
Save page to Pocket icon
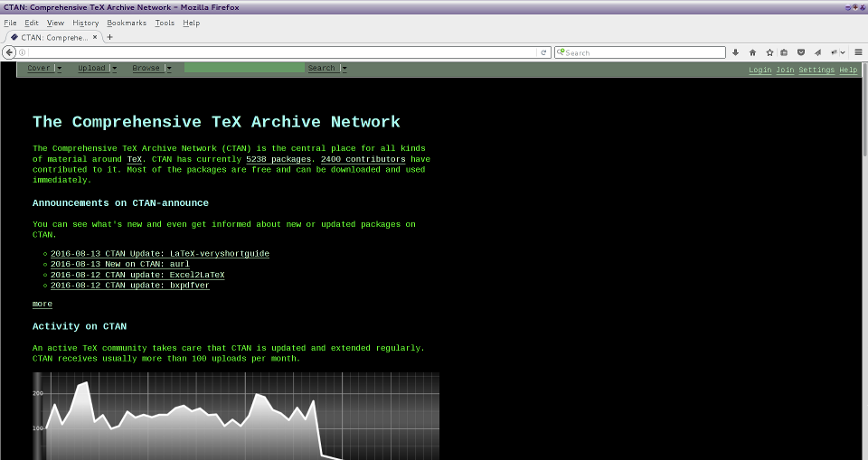point(800,52)
